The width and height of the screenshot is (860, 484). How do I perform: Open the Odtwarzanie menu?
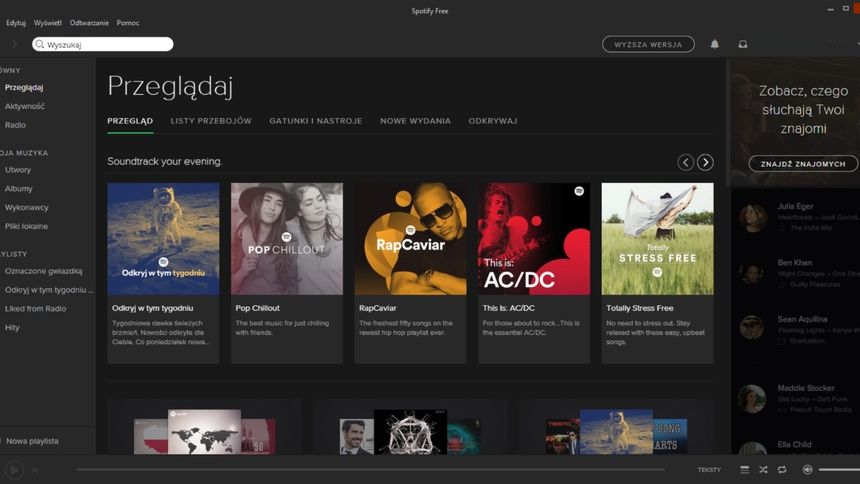(x=89, y=22)
